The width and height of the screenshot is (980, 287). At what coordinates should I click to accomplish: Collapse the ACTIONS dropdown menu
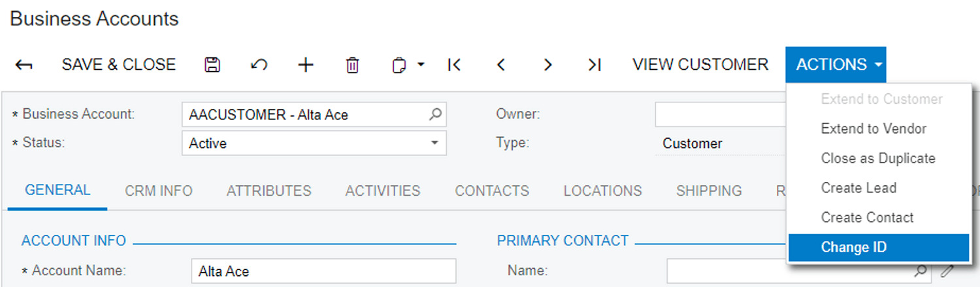pos(836,65)
